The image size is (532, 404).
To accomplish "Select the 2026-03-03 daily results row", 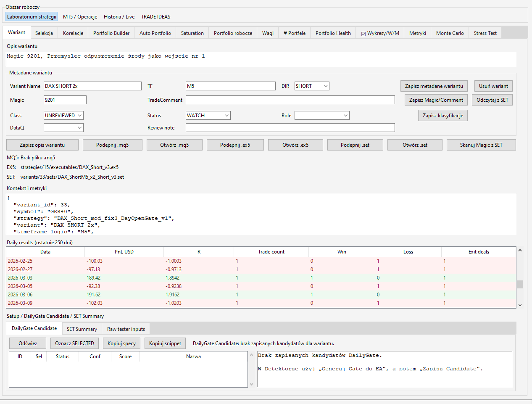I will (x=261, y=278).
